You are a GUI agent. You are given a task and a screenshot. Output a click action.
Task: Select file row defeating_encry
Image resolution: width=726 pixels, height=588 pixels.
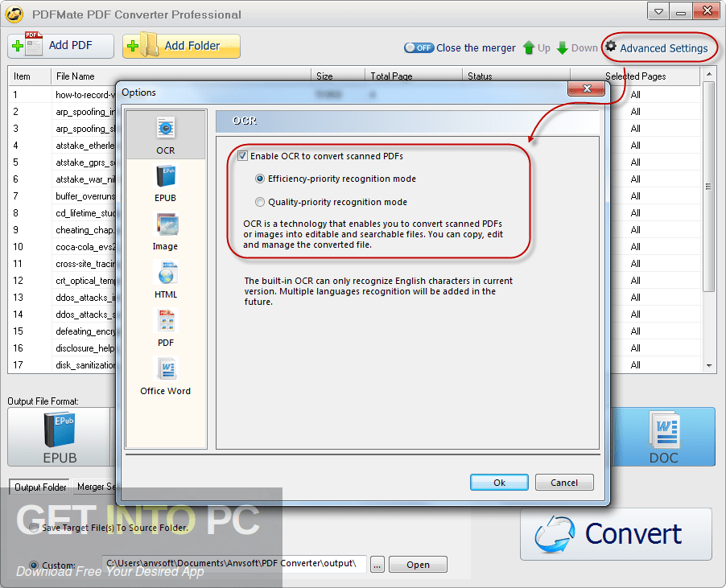(85, 331)
